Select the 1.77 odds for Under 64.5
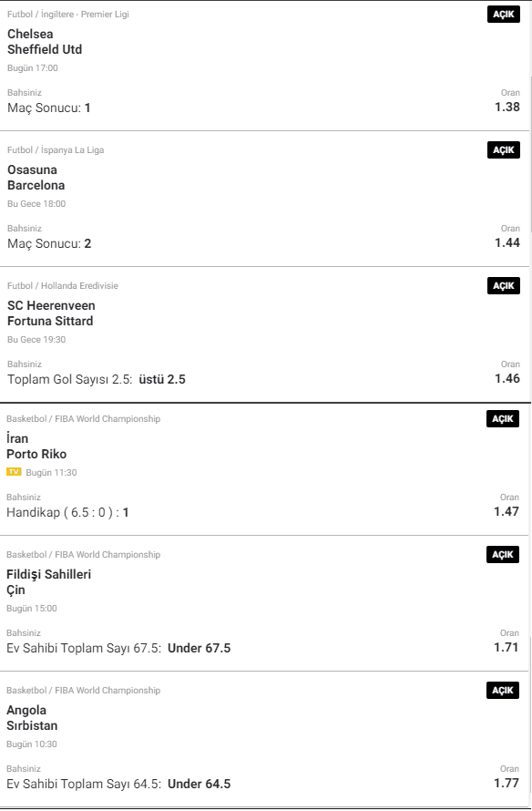 pyautogui.click(x=506, y=783)
